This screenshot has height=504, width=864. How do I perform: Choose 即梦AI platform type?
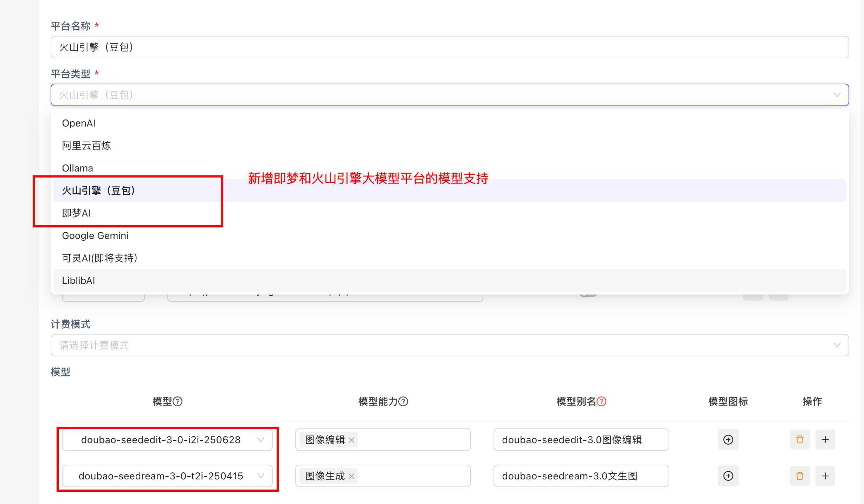[450, 213]
